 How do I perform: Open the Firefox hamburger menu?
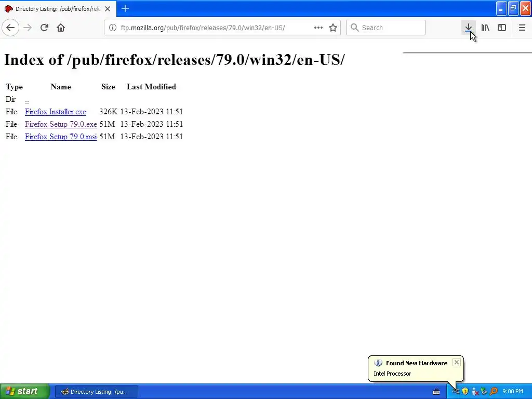(x=522, y=28)
